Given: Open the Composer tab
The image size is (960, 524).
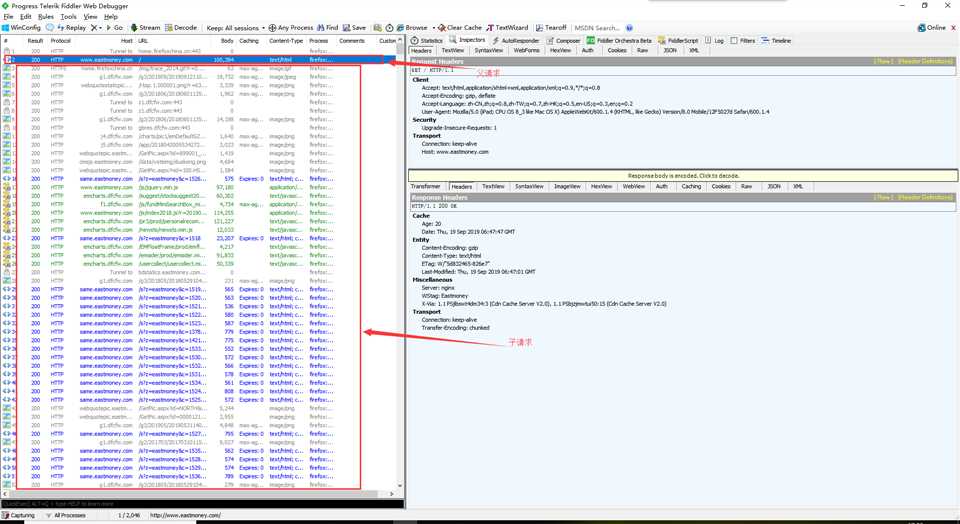Looking at the screenshot, I should [x=563, y=40].
